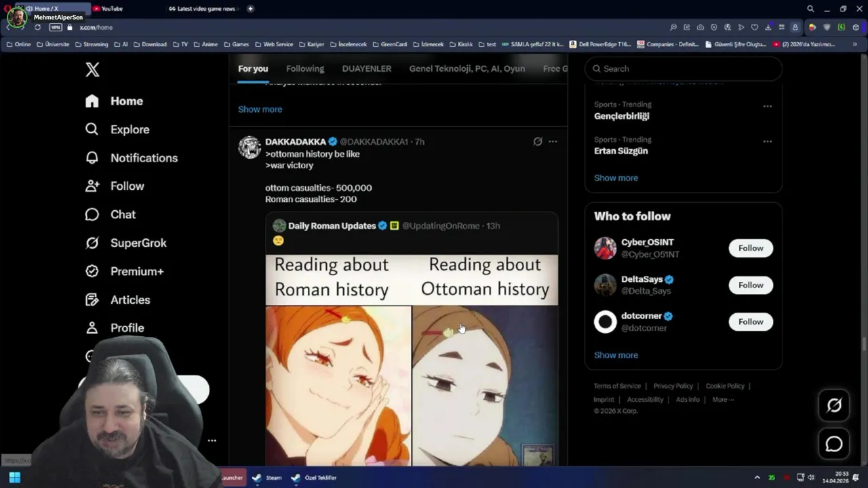The image size is (868, 488).
Task: Open browser easy setup sliders icon
Action: (782, 27)
